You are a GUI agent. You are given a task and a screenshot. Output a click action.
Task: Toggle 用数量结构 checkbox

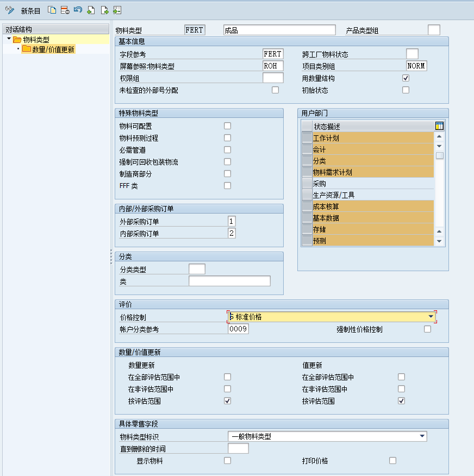click(406, 78)
